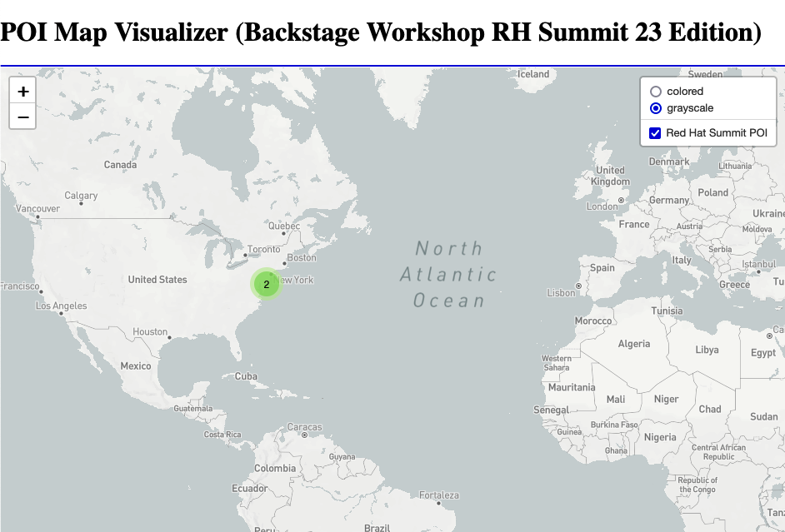Click the Spain label on the map
The width and height of the screenshot is (785, 532).
tap(602, 268)
